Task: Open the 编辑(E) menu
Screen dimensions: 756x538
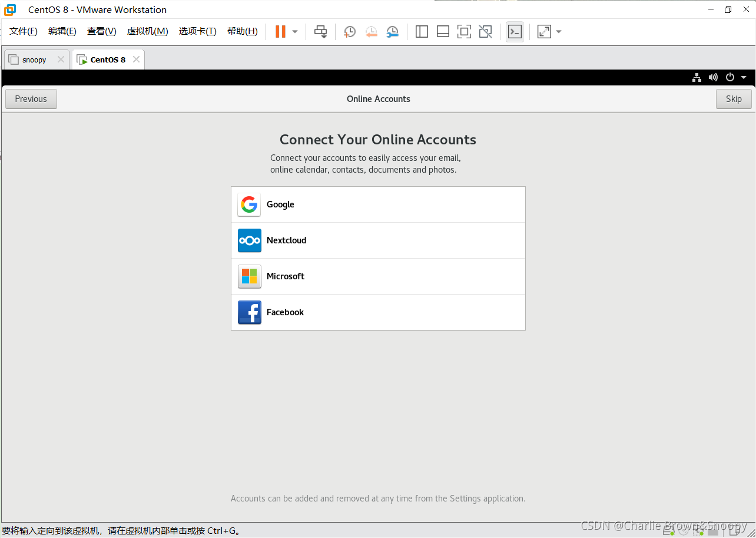Action: pos(62,31)
